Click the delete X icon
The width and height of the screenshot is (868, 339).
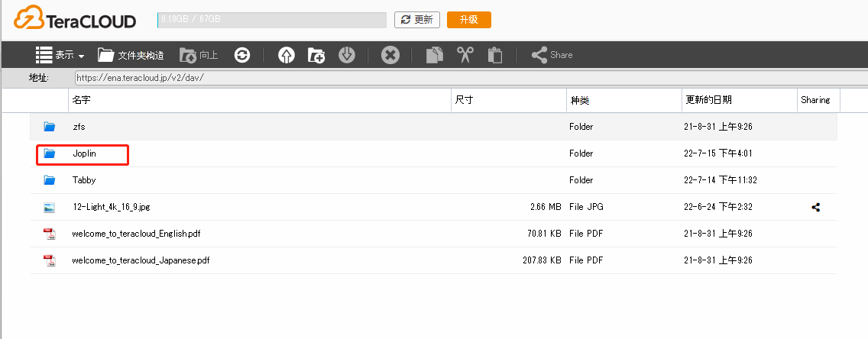pos(390,55)
